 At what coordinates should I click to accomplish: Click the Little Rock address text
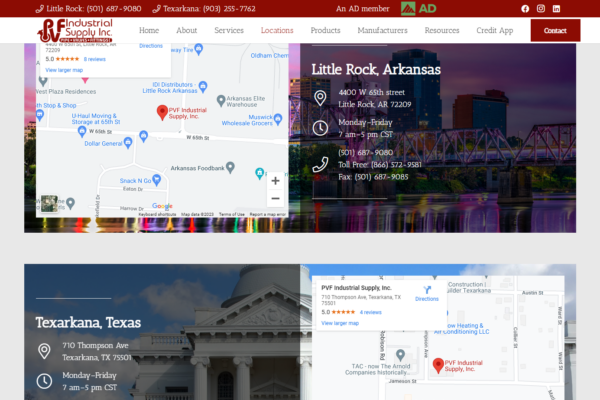375,98
